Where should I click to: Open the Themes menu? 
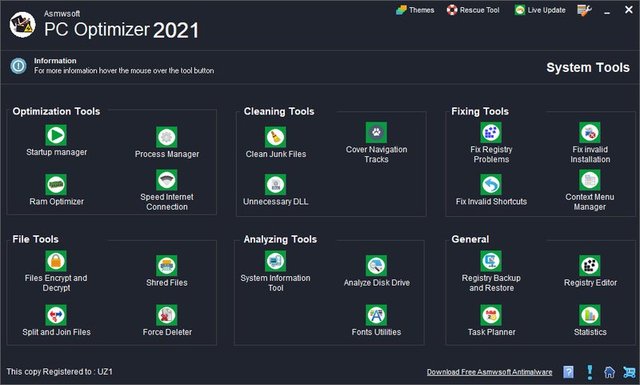pyautogui.click(x=415, y=10)
